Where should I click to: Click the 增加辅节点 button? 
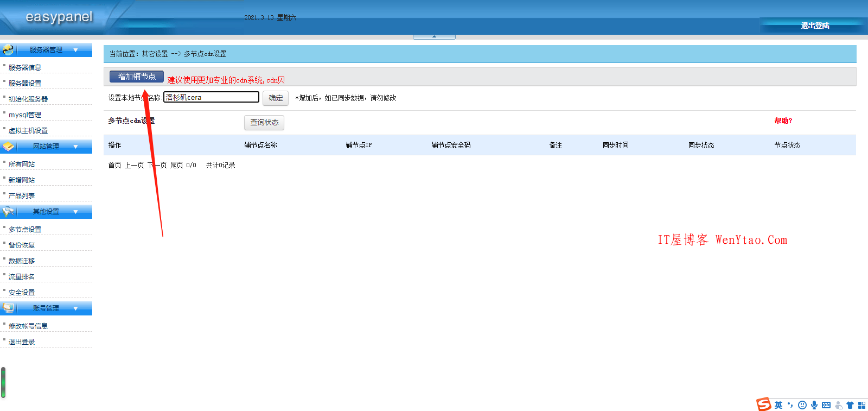coord(137,77)
